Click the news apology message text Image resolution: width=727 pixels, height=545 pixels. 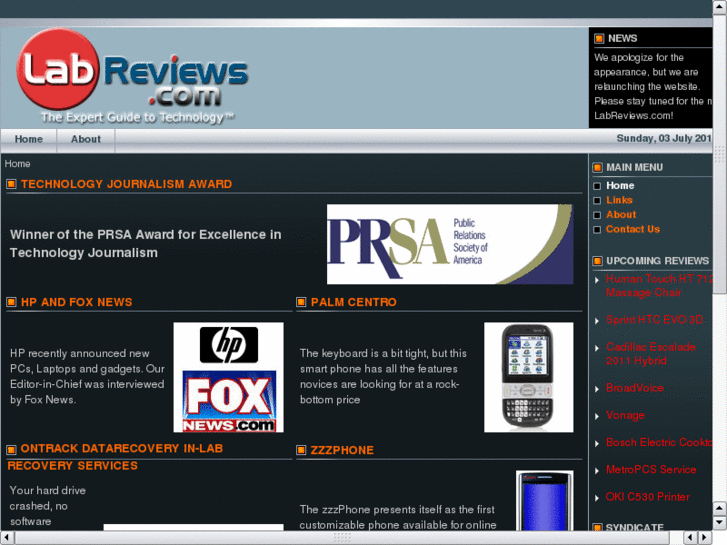coord(653,87)
